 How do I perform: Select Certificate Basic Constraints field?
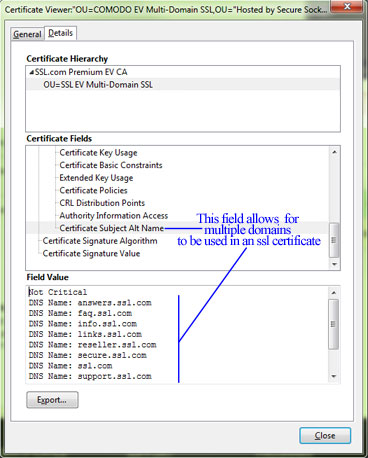click(111, 165)
